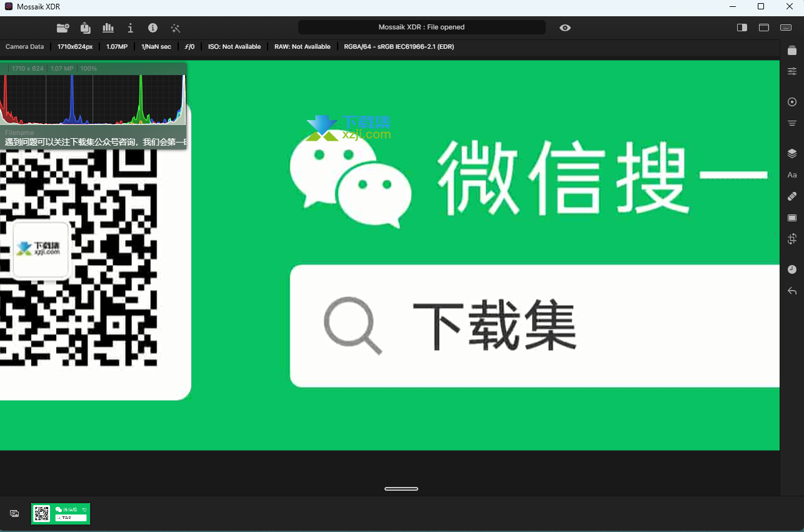
Task: Switch to single window layout icon
Action: 764,28
